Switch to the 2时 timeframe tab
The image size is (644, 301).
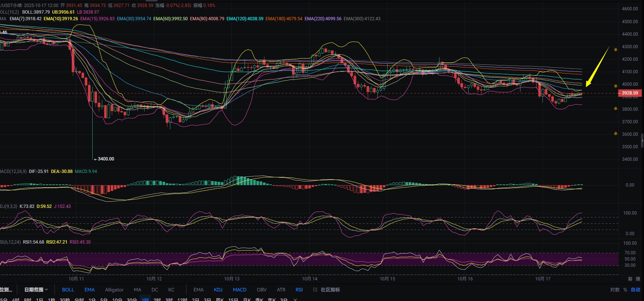tap(157, 300)
